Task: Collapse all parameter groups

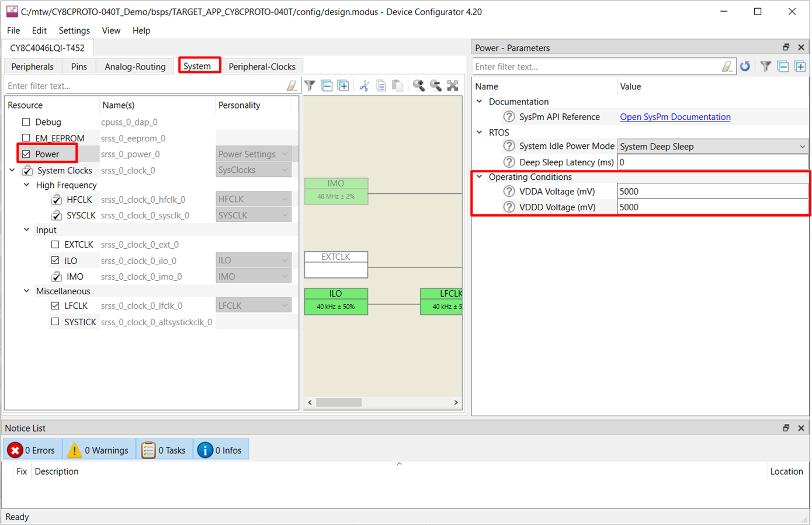Action: pos(783,67)
